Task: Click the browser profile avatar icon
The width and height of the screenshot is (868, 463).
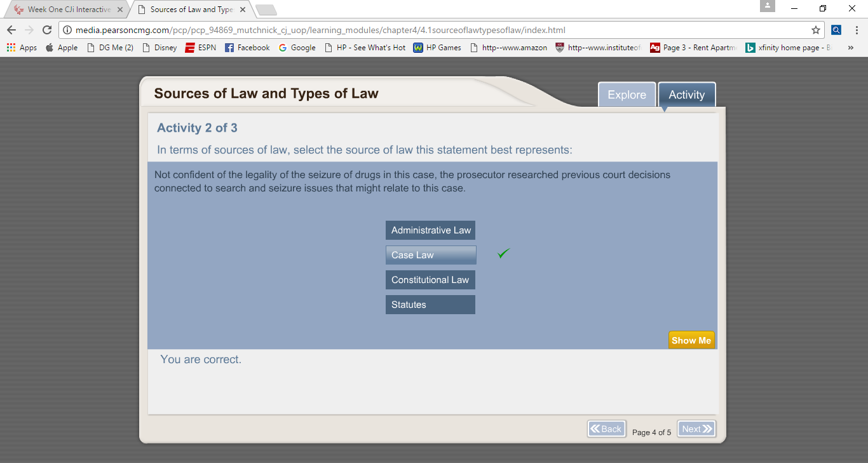Action: tap(767, 6)
